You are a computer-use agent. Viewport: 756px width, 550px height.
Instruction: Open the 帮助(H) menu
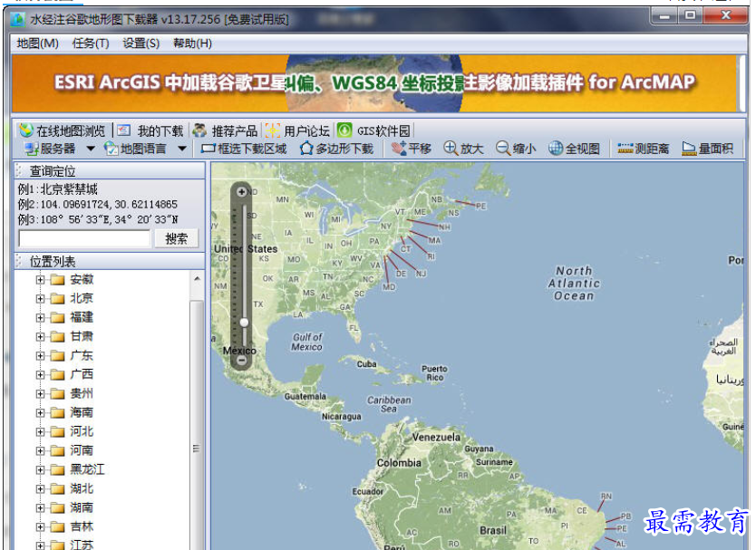click(x=192, y=43)
